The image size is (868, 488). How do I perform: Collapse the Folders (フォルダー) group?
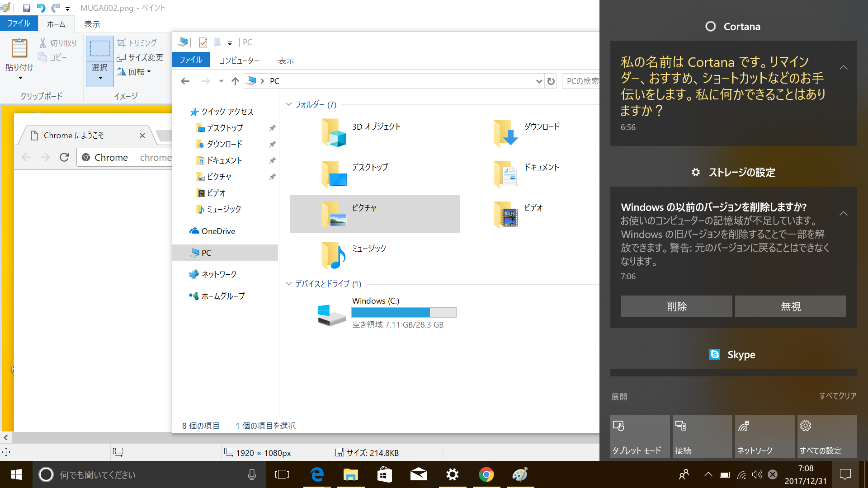coord(289,104)
